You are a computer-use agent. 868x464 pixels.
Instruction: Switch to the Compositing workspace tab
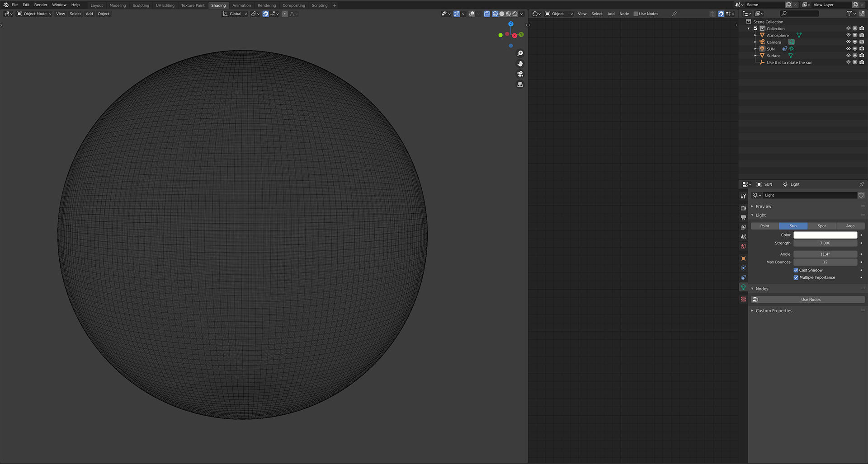tap(294, 5)
